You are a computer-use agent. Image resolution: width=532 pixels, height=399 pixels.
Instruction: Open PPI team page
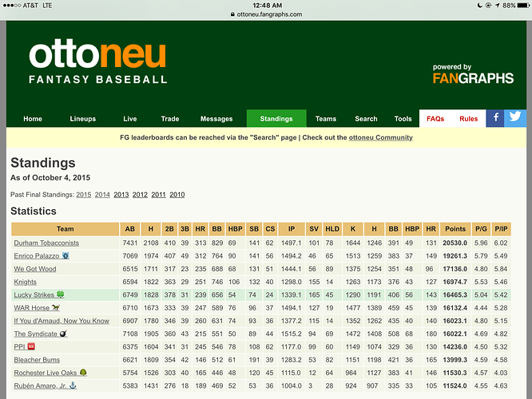pos(19,346)
